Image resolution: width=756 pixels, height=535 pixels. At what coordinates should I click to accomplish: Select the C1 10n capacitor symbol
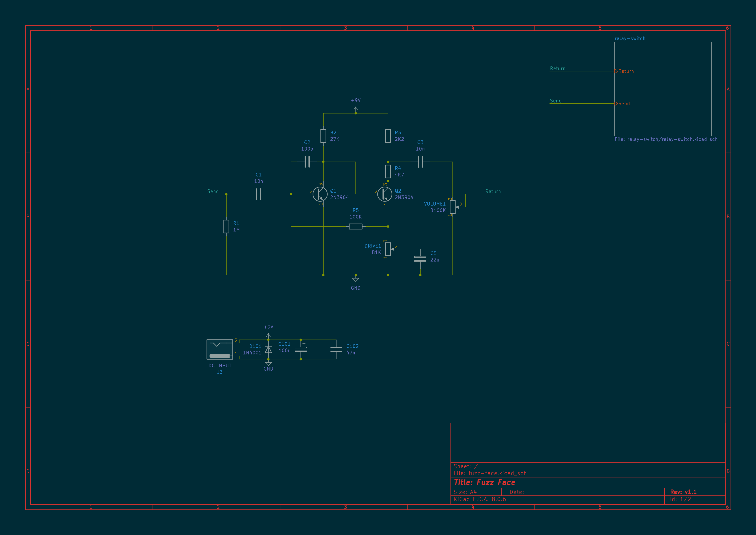pos(258,194)
